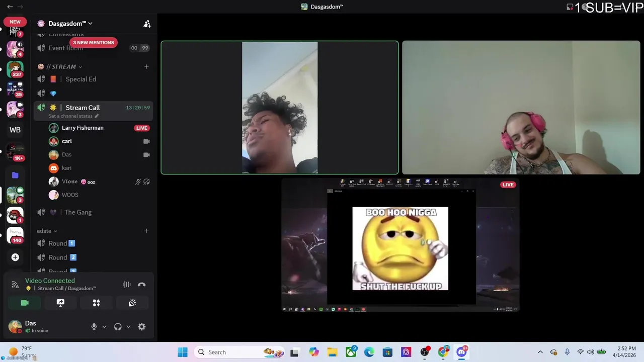Image resolution: width=644 pixels, height=362 pixels.
Task: Add a server plus button
Action: tap(15, 257)
